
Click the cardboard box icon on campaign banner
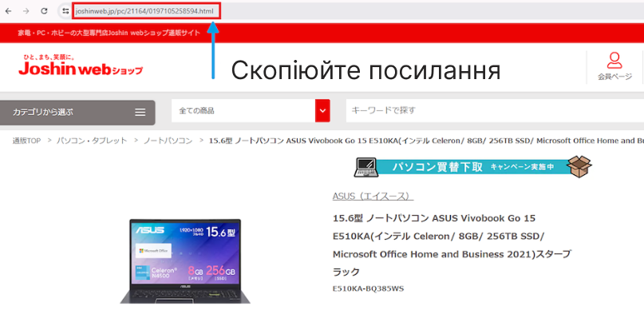point(579,167)
